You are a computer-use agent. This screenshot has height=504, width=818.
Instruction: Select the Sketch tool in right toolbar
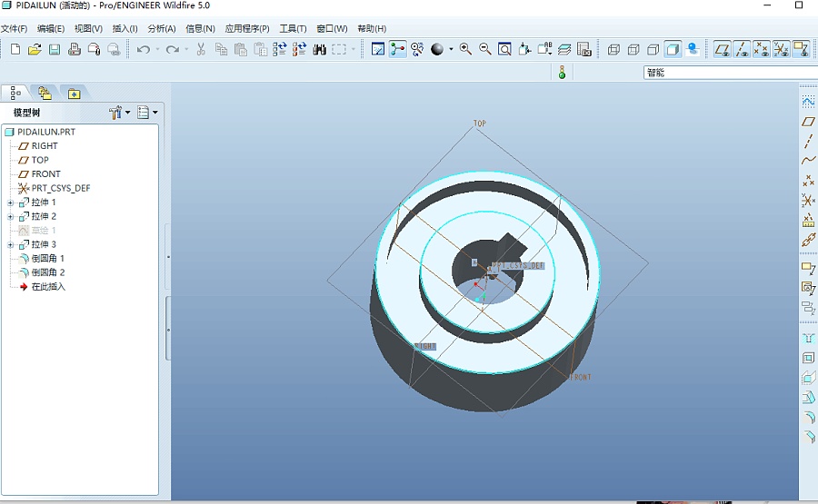coord(808,101)
